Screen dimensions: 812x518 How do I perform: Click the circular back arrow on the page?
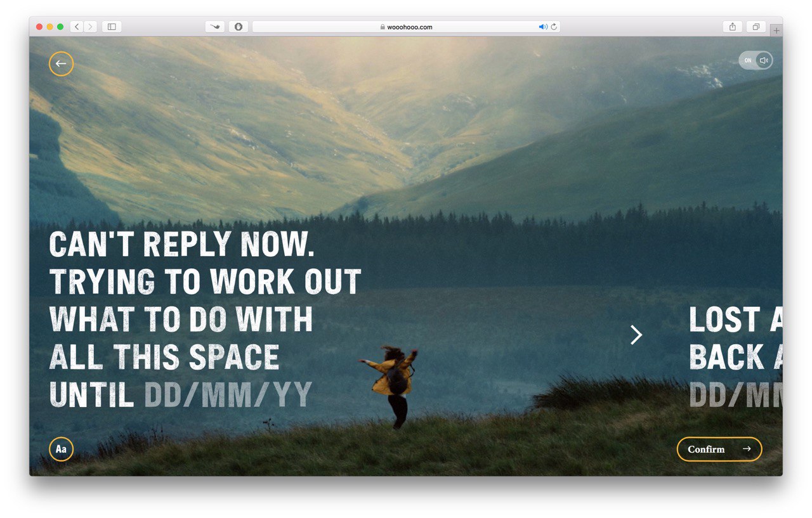point(61,63)
